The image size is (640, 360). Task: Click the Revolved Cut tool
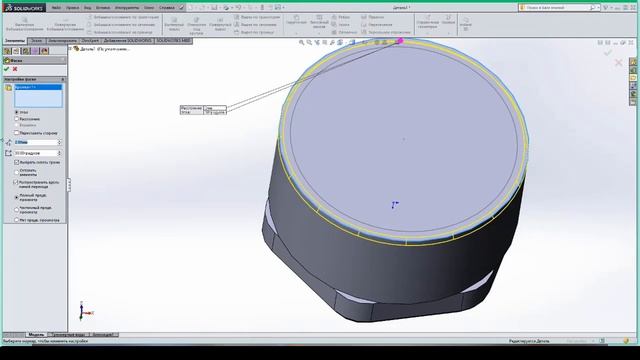point(220,24)
